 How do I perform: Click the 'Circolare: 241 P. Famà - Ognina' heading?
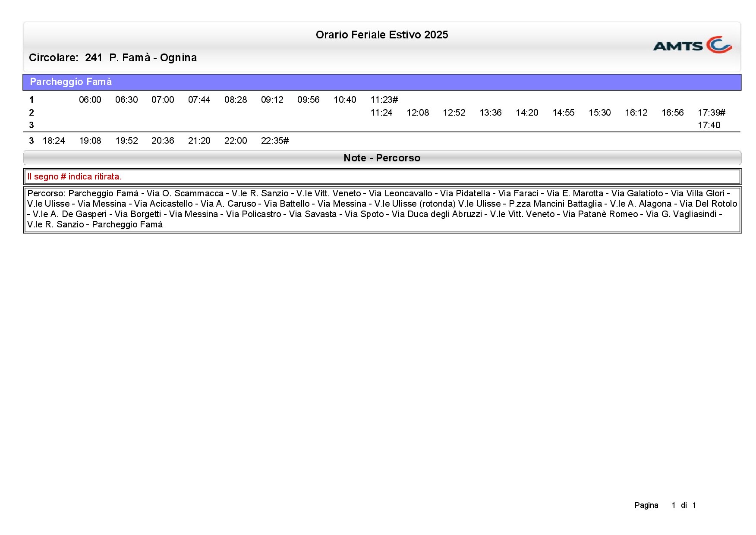(x=113, y=58)
